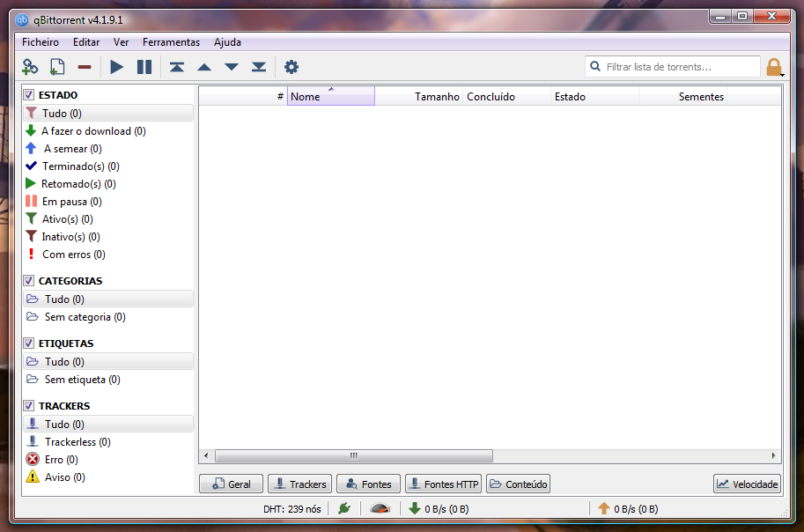Click the lock interface padlock icon
804x532 pixels.
click(x=774, y=67)
